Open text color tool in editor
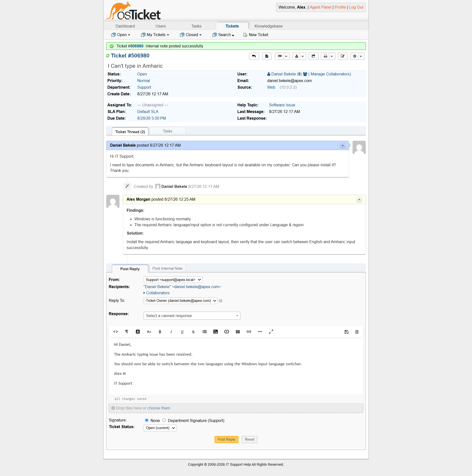This screenshot has height=476, width=472. click(x=138, y=332)
